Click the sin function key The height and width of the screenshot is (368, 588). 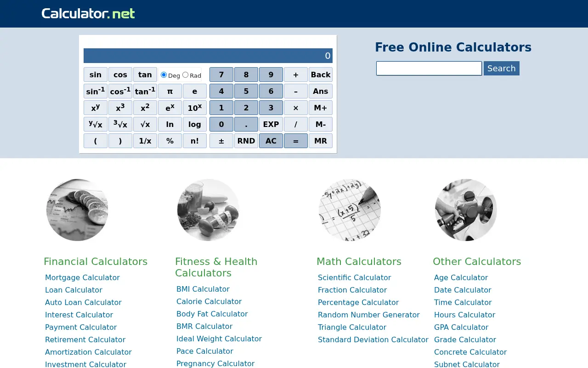point(96,75)
